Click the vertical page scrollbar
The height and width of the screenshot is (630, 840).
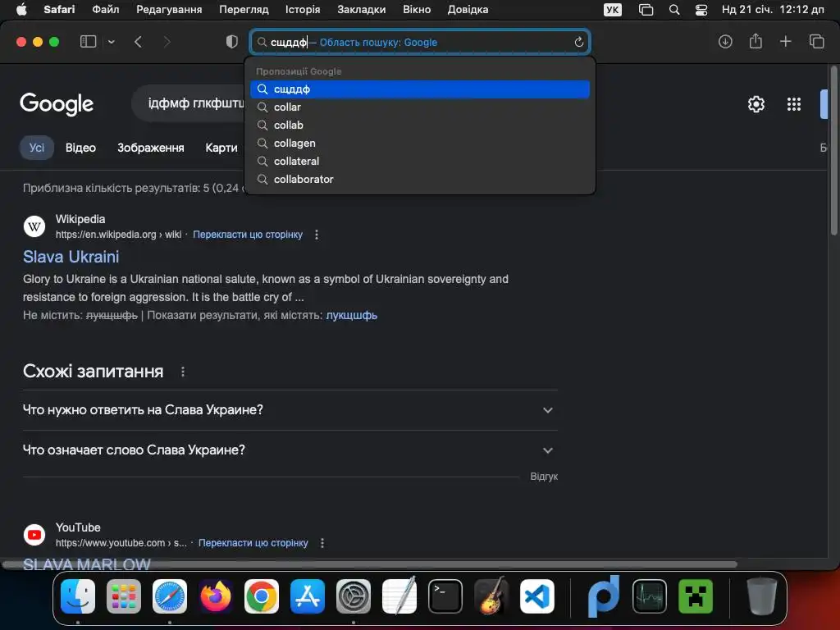click(833, 150)
